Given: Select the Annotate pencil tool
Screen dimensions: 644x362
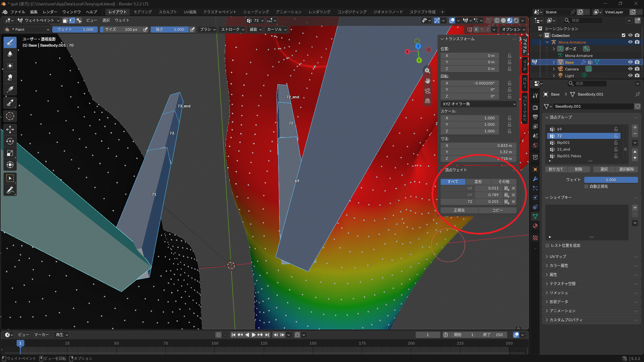Looking at the screenshot, I should [x=10, y=190].
